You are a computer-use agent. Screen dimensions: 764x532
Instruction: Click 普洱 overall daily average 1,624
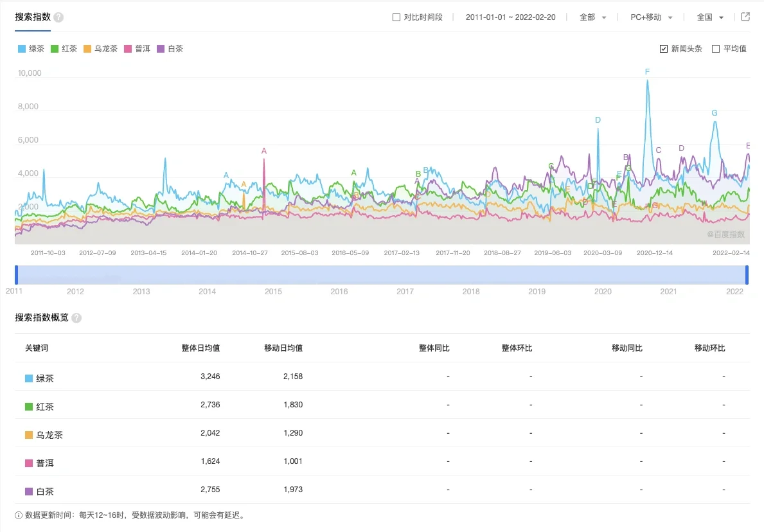tap(211, 461)
